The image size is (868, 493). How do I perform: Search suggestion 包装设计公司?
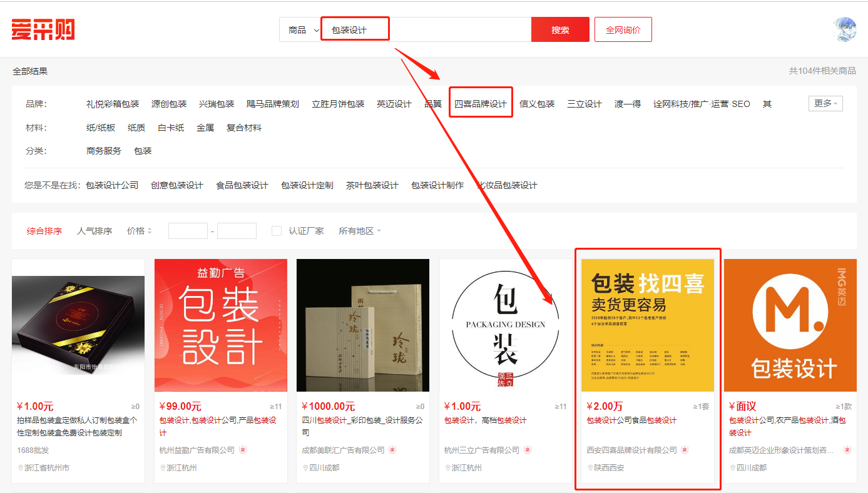(x=112, y=185)
